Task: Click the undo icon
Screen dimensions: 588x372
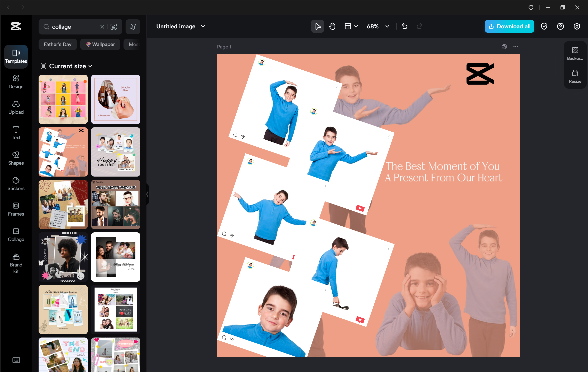Action: pos(404,26)
